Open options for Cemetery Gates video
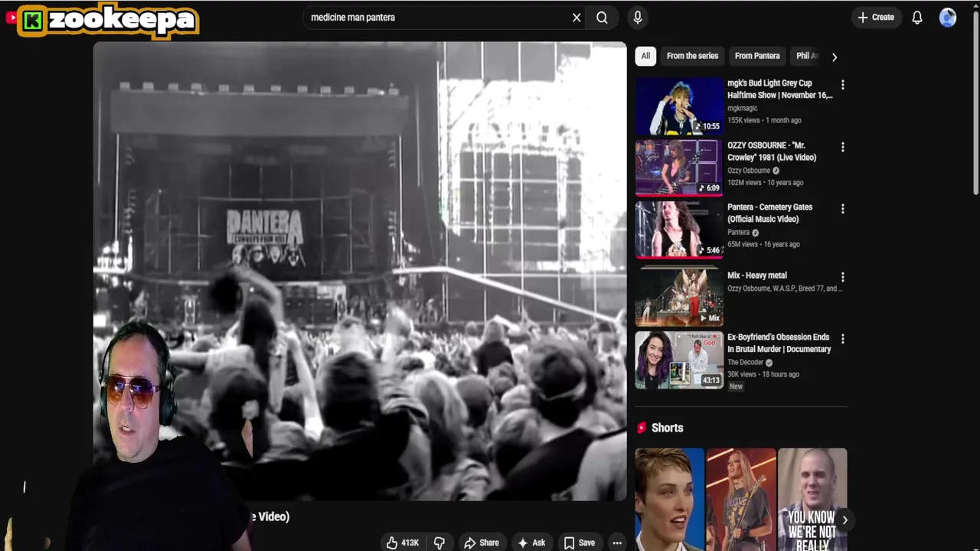The height and width of the screenshot is (551, 980). pos(842,209)
